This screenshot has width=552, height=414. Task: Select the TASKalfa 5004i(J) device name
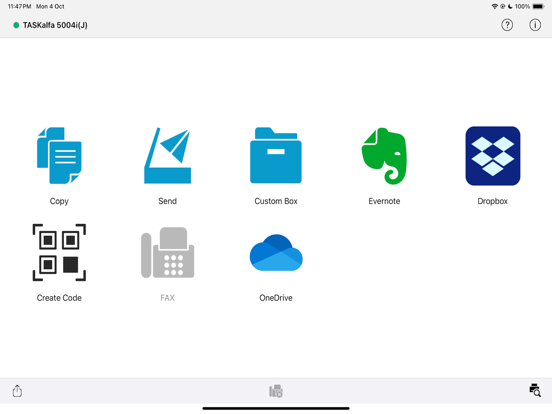pos(55,25)
